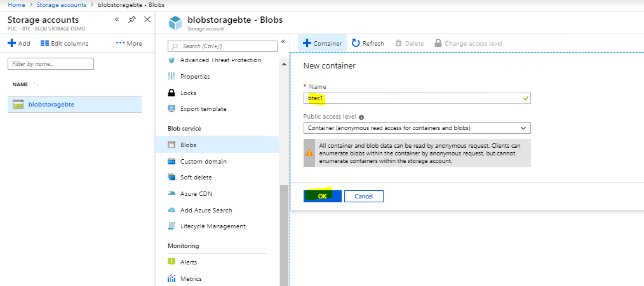This screenshot has height=286, width=644.
Task: Click the Export template icon
Action: tap(171, 108)
